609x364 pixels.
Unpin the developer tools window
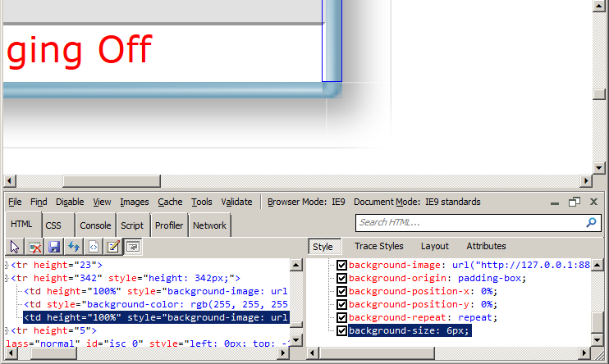[575, 202]
